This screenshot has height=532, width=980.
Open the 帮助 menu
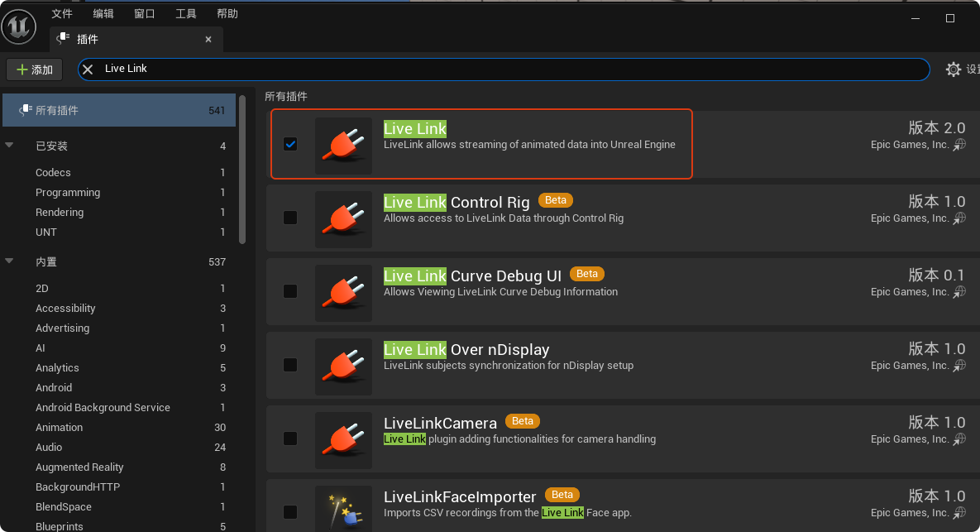tap(227, 14)
